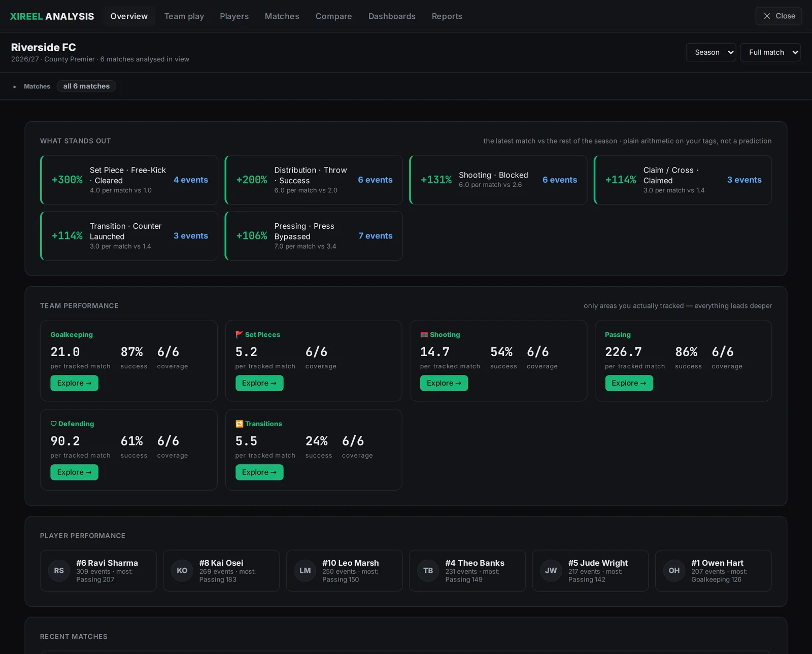Explore the Transitions performance area
Screen dimensions: 812x654
click(x=259, y=472)
